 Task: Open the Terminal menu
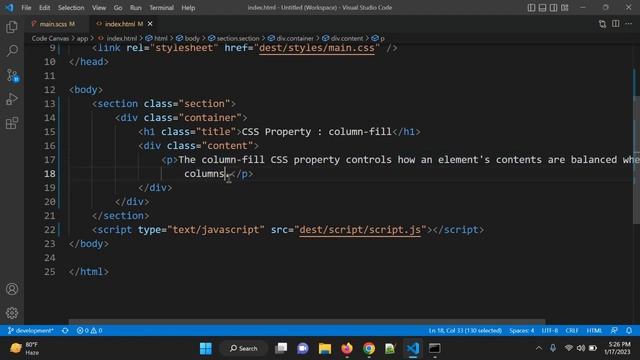coord(161,8)
